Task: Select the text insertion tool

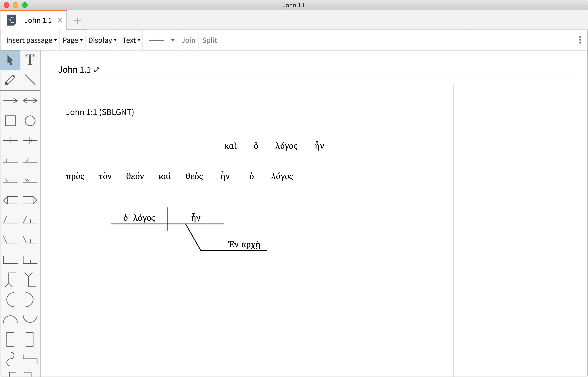Action: pos(30,60)
